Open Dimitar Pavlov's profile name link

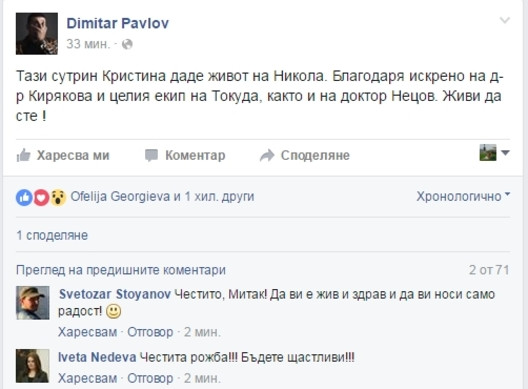(x=118, y=23)
